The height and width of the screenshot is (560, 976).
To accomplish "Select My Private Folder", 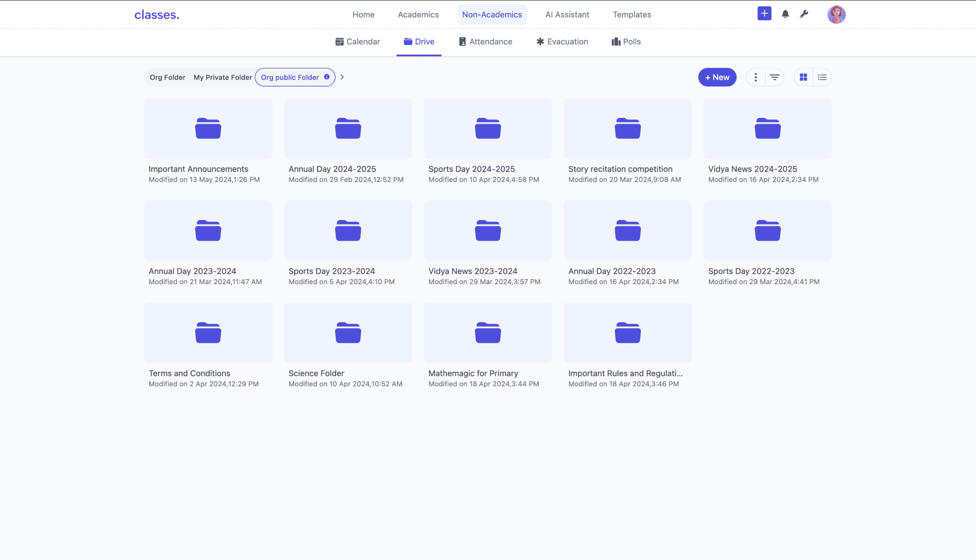I will click(223, 77).
